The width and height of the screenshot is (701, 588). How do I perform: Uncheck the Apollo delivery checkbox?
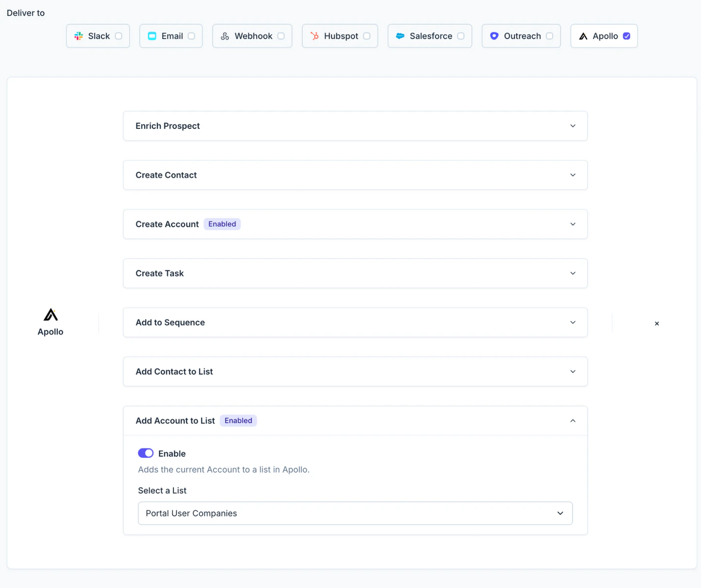(x=626, y=35)
